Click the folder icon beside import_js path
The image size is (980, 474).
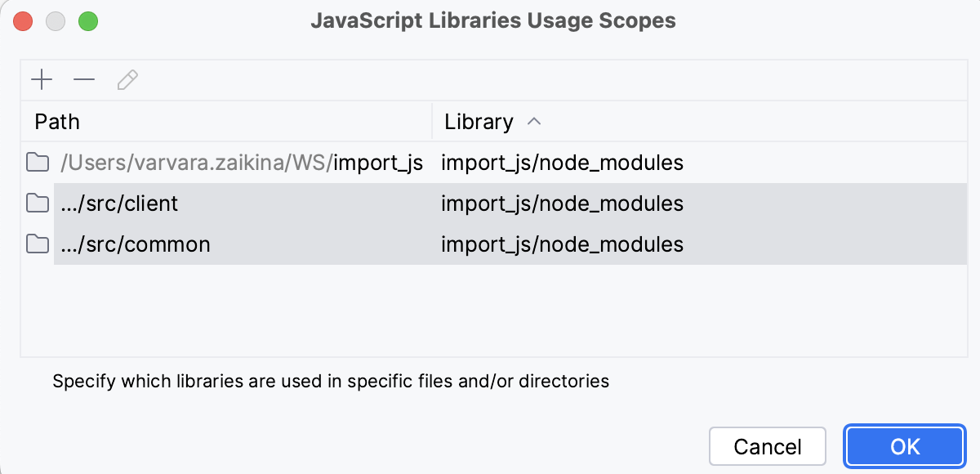click(x=38, y=163)
